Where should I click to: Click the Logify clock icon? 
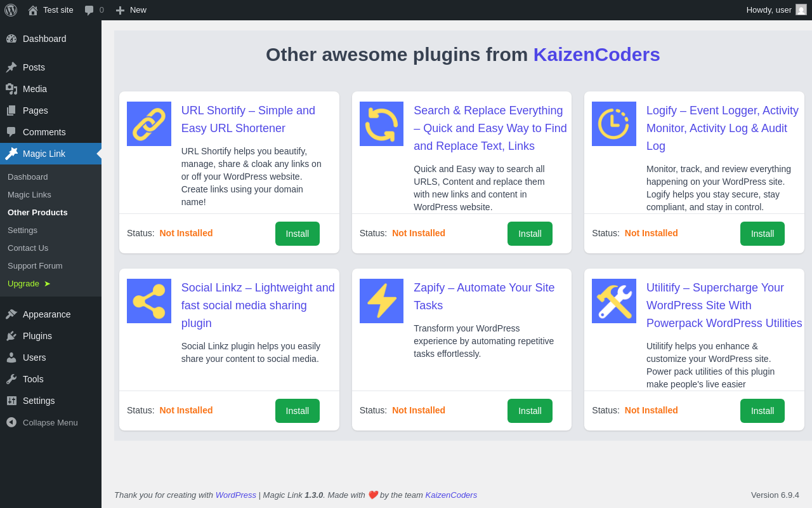pyautogui.click(x=614, y=124)
